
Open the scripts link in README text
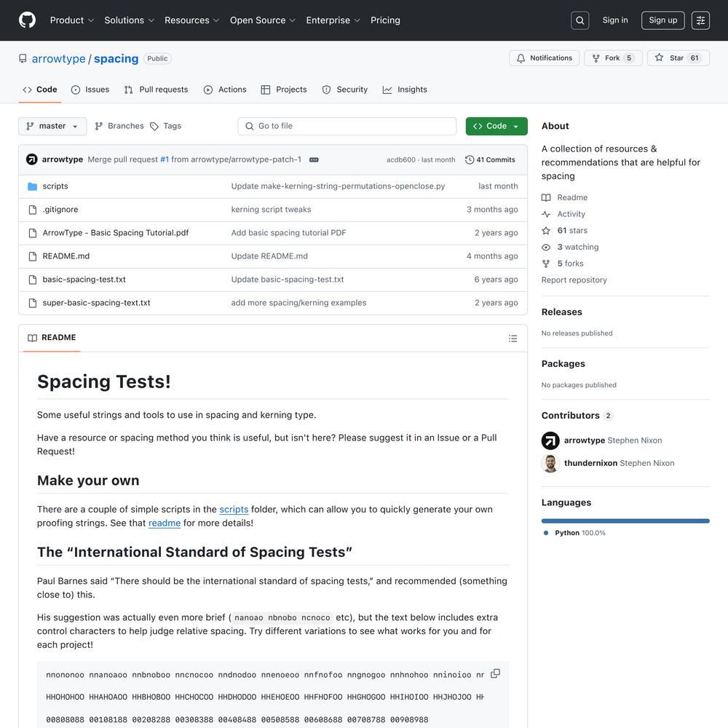coord(234,510)
